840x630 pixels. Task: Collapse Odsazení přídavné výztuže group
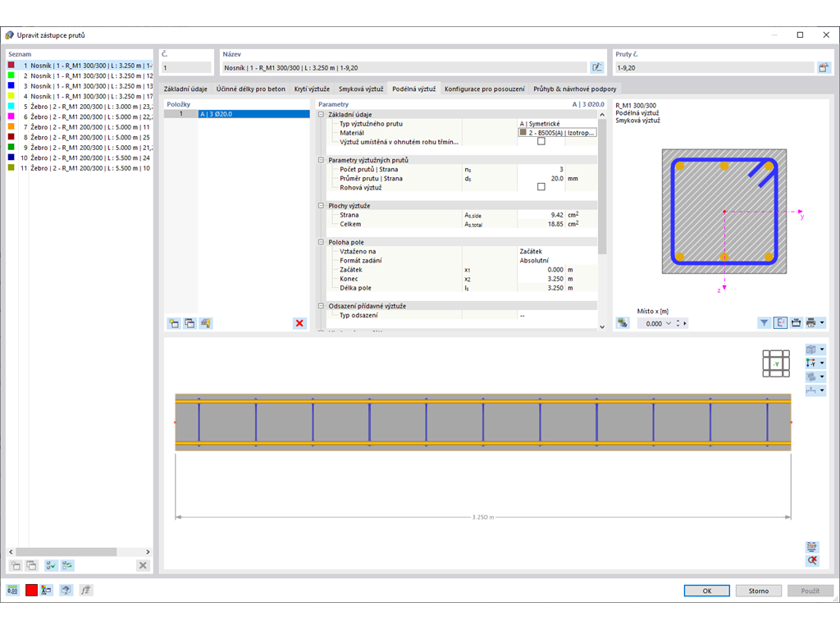(x=321, y=306)
